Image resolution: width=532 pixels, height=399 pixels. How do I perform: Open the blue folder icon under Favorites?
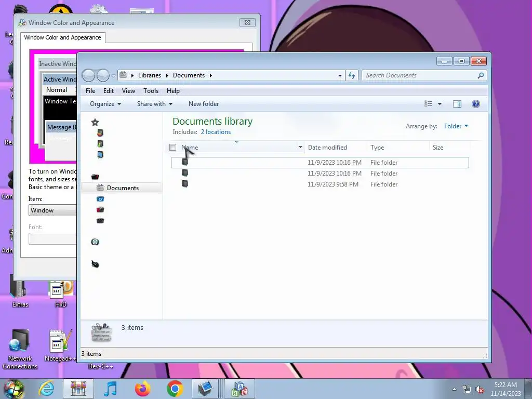(x=100, y=155)
